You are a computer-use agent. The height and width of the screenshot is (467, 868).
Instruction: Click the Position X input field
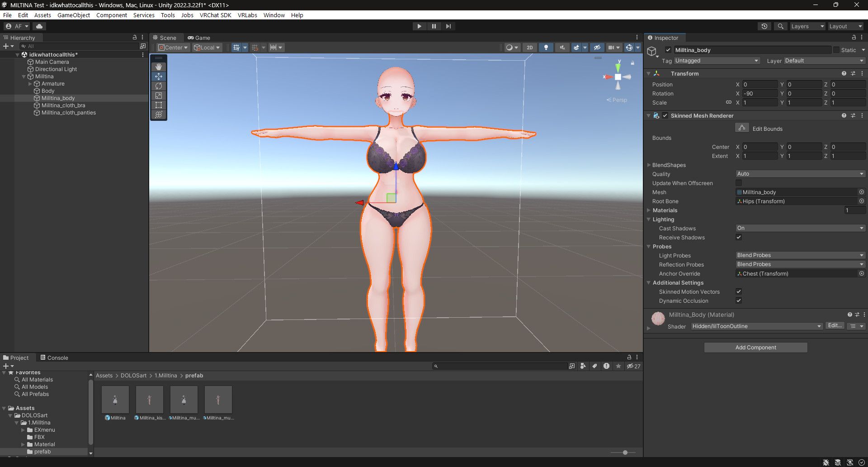pos(759,85)
